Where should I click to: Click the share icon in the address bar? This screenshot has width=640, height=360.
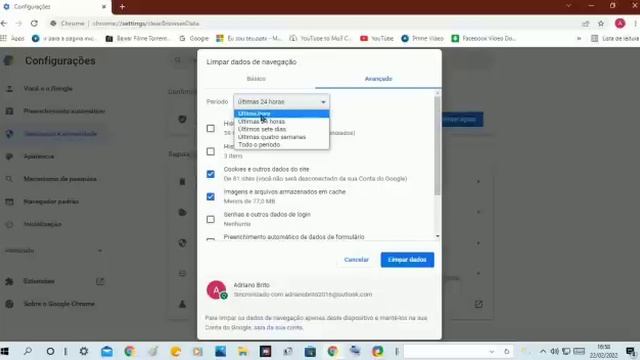[x=585, y=24]
